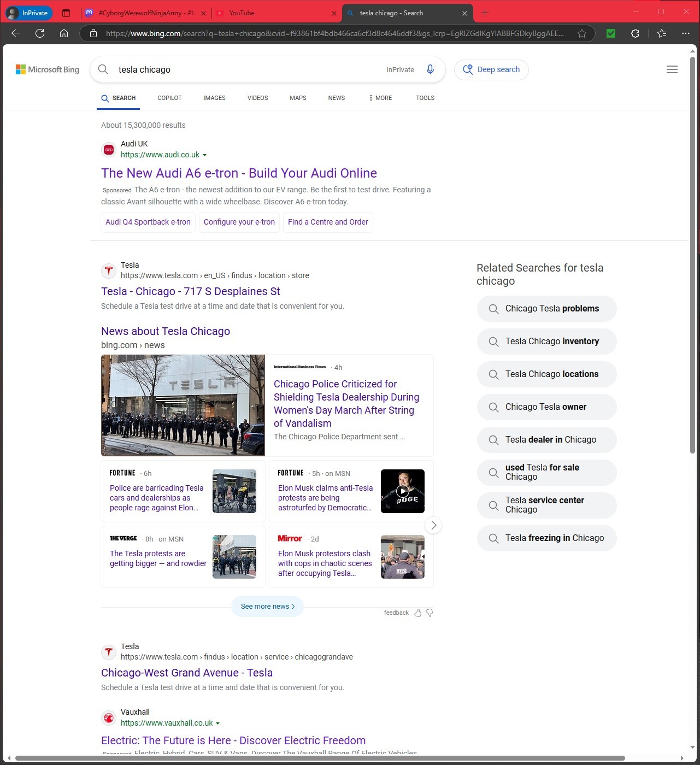This screenshot has width=700, height=765.
Task: View site information lock icon
Action: pos(93,33)
